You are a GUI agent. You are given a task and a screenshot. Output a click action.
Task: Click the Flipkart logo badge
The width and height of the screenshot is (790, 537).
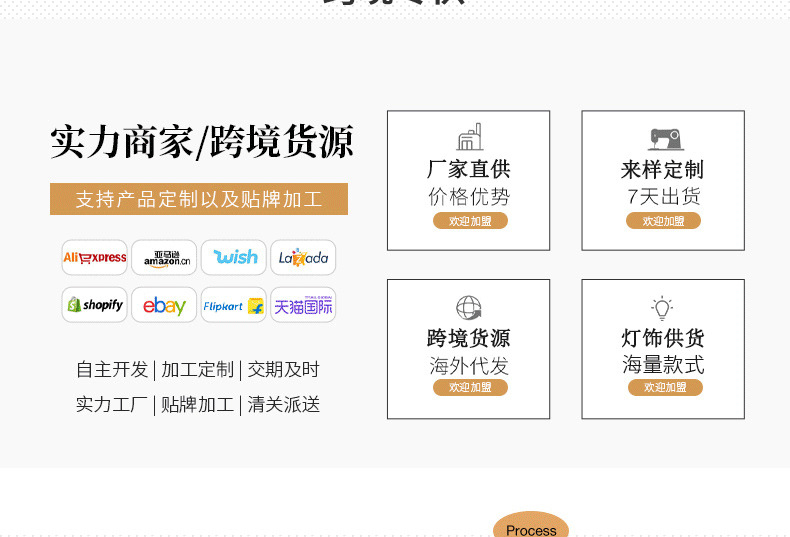pos(233,305)
